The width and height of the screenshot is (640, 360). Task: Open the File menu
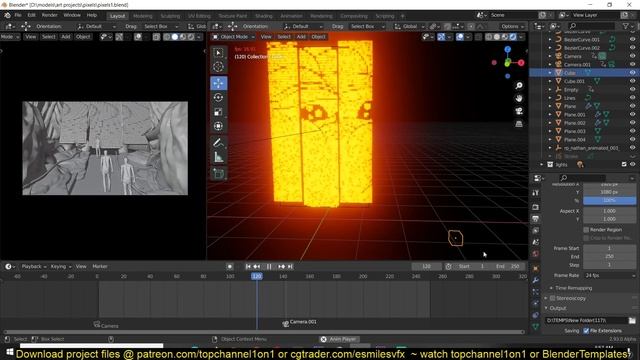18,15
